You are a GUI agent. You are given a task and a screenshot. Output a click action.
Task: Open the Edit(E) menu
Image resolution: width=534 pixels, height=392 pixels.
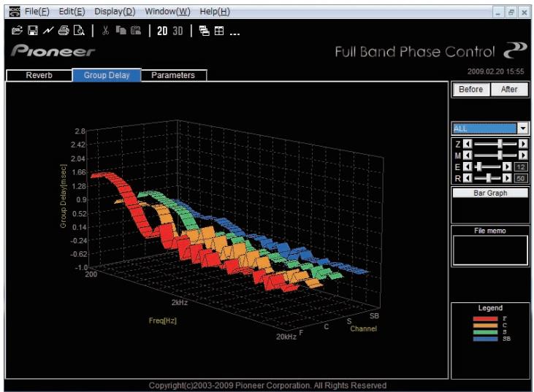pyautogui.click(x=72, y=12)
